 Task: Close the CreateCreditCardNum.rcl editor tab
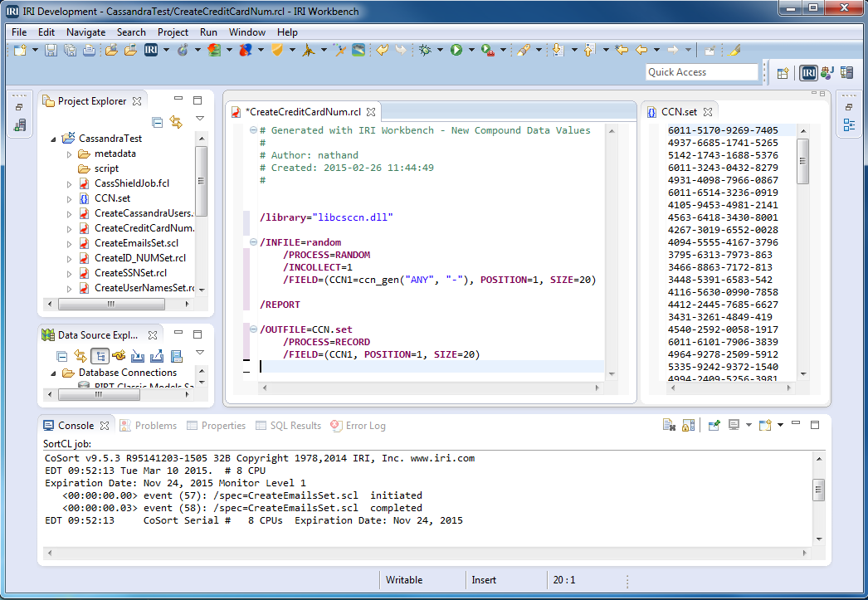371,112
